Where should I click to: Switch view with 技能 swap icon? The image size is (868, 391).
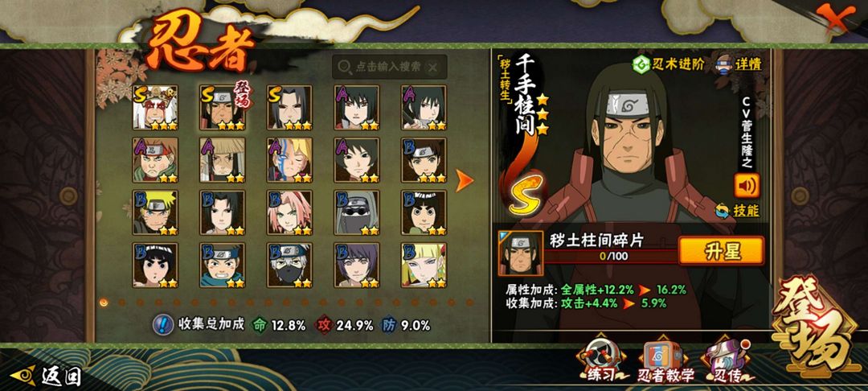tap(722, 211)
